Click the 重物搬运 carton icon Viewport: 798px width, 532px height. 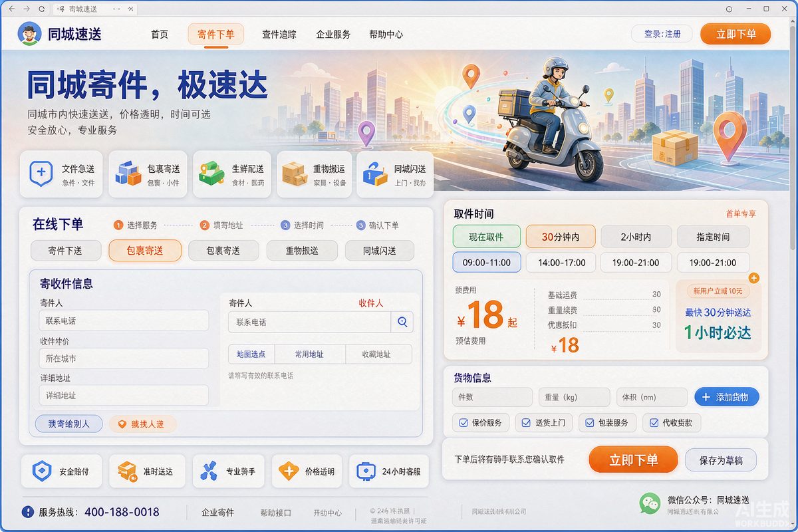294,174
